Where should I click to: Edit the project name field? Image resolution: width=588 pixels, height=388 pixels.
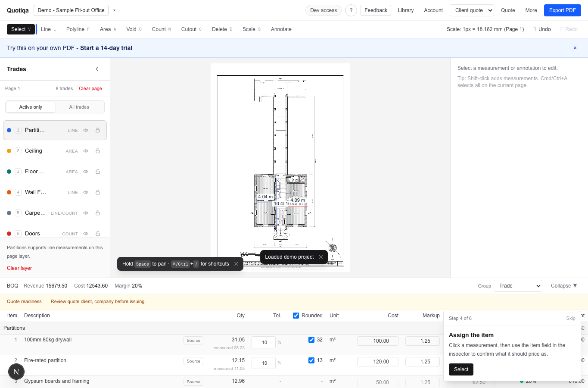coord(71,10)
